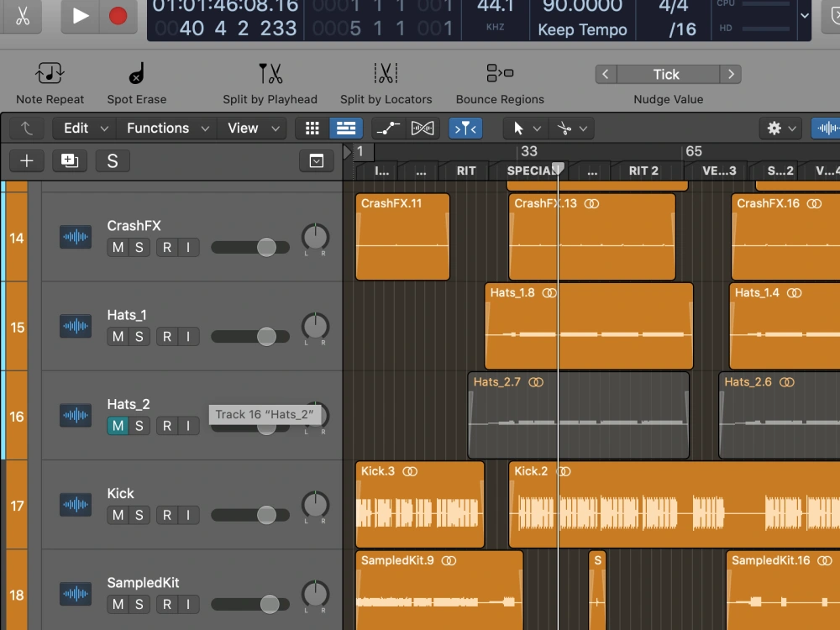Start playback with the Play button

(81, 16)
